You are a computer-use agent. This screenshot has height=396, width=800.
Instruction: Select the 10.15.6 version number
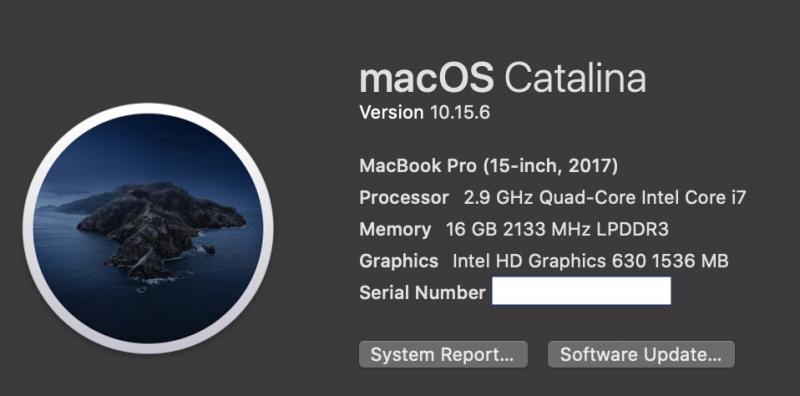coord(460,112)
